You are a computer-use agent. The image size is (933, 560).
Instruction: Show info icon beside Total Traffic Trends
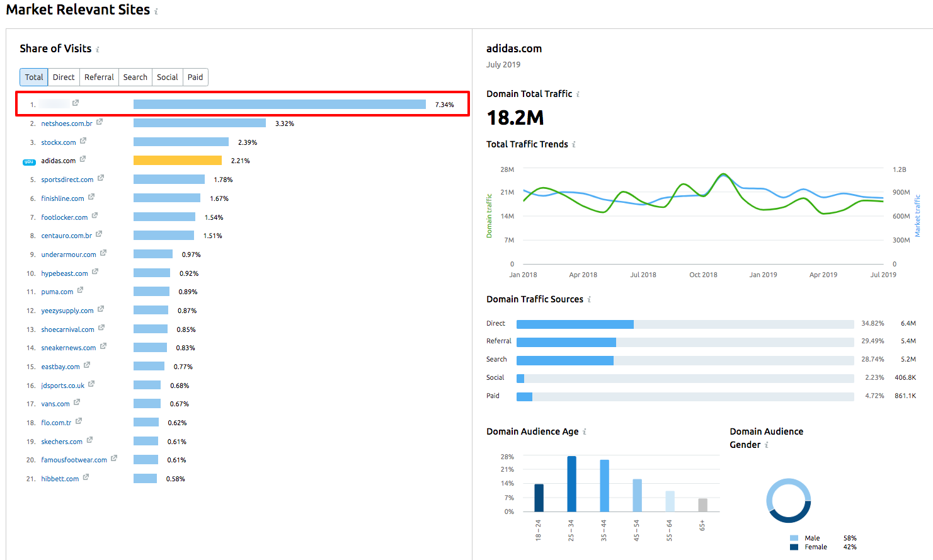pyautogui.click(x=574, y=145)
